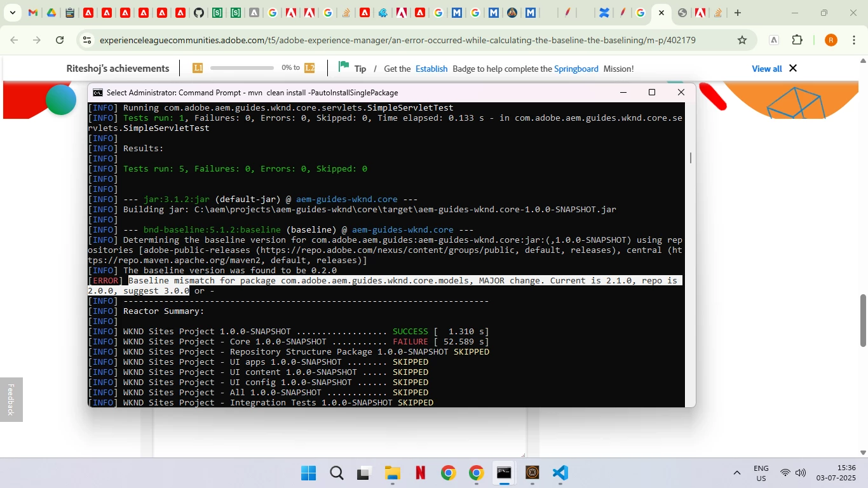Click the webpage vertical scrollbar thumb
This screenshot has width=868, height=488.
[x=863, y=321]
